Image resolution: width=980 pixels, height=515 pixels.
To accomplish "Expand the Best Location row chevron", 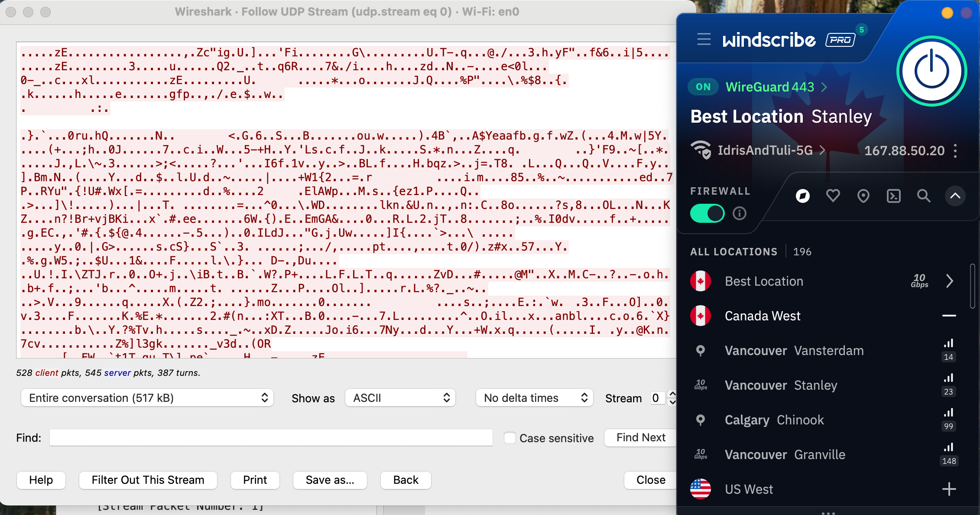I will click(x=950, y=281).
